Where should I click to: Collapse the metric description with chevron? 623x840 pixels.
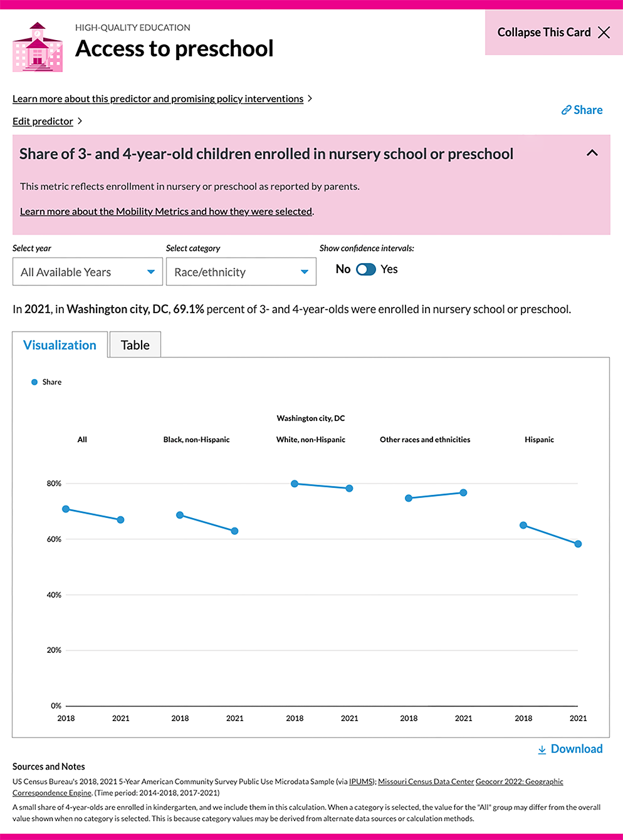[x=592, y=153]
